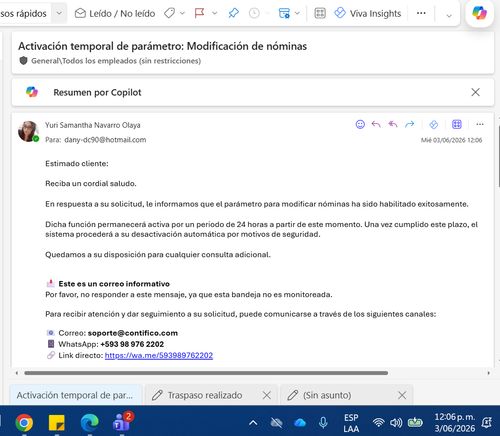This screenshot has height=436, width=500.
Task: Close the Traspaso realizado tab
Action: coord(266,395)
